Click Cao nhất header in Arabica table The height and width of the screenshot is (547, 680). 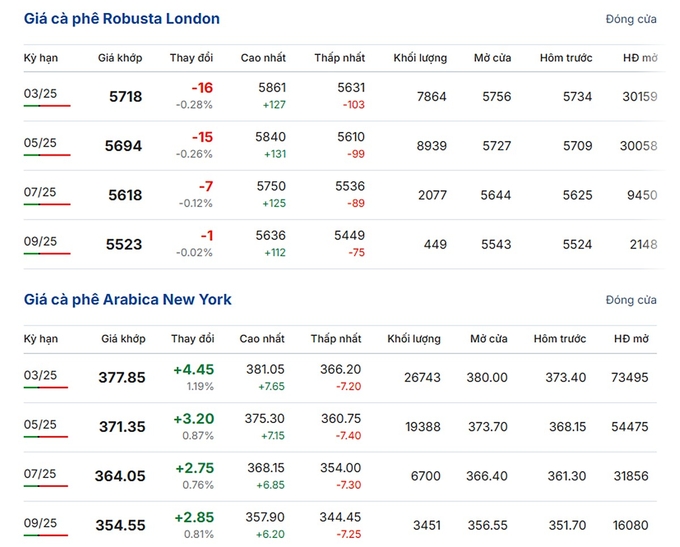tap(262, 339)
